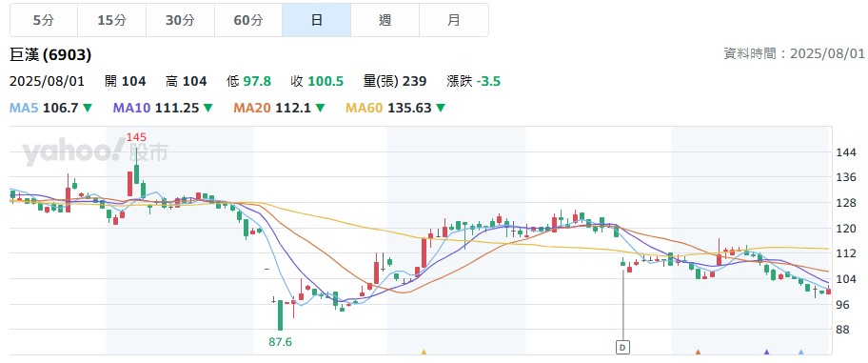Click the MA20 legend label
This screenshot has width=868, height=363.
click(252, 108)
